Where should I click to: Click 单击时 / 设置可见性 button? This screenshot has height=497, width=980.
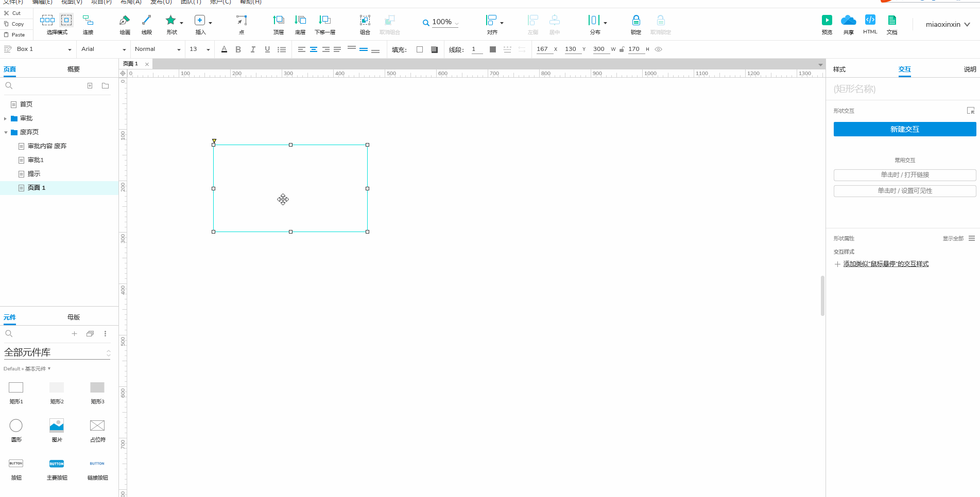click(x=905, y=191)
